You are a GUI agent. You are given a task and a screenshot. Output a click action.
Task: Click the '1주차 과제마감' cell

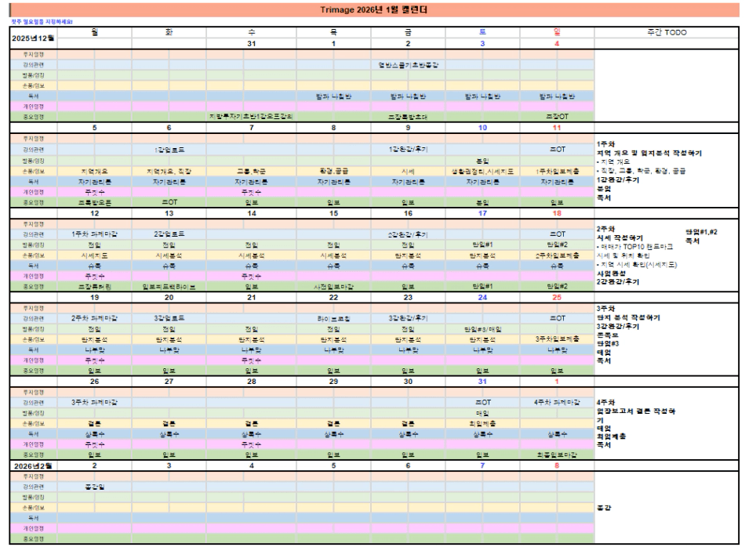pos(94,234)
